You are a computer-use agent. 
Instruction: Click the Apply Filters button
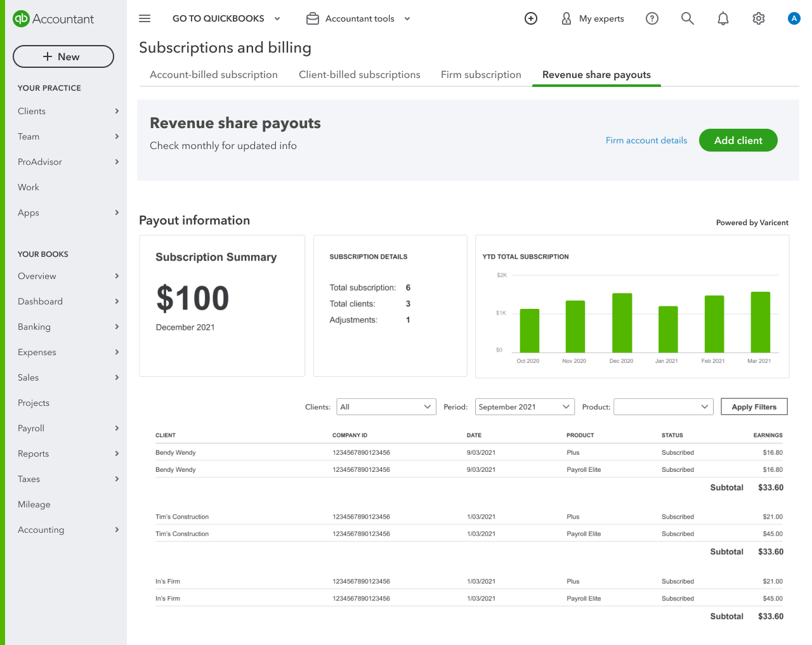[754, 407]
